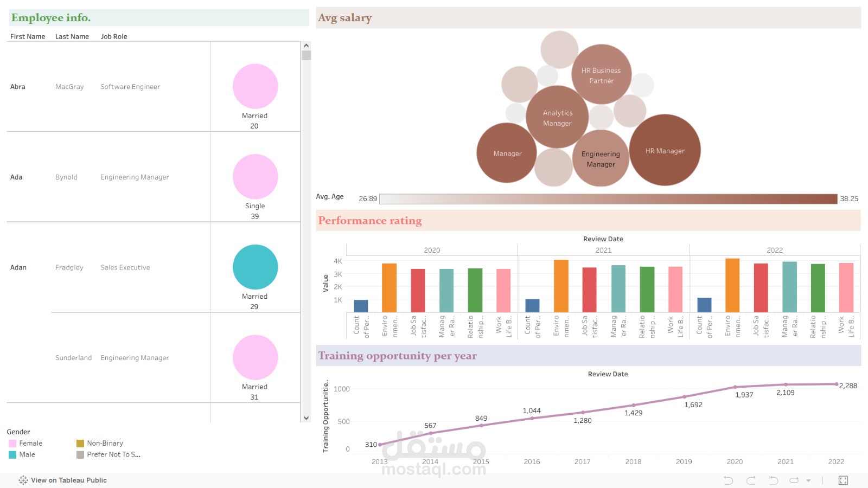Viewport: 868px width, 488px height.
Task: Click the Avg. Age color gradient bar
Action: point(608,198)
